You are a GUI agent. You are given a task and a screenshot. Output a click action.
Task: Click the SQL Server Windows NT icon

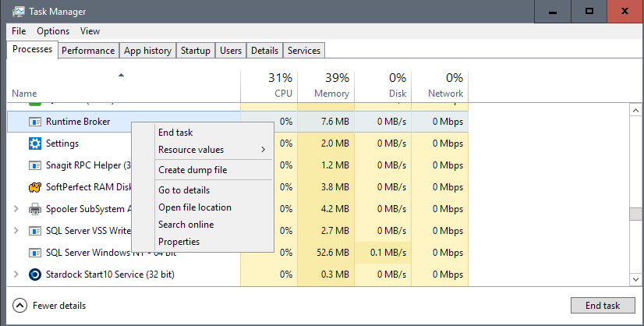click(35, 253)
